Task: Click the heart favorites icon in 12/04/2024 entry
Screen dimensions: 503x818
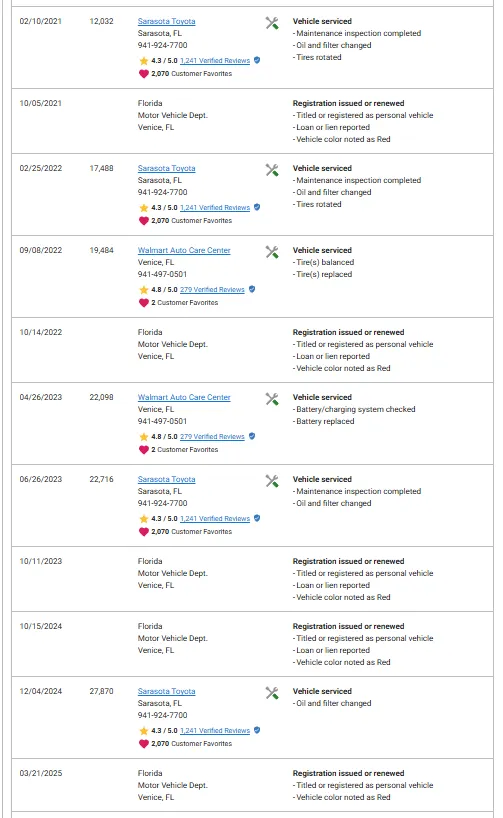Action: click(143, 743)
